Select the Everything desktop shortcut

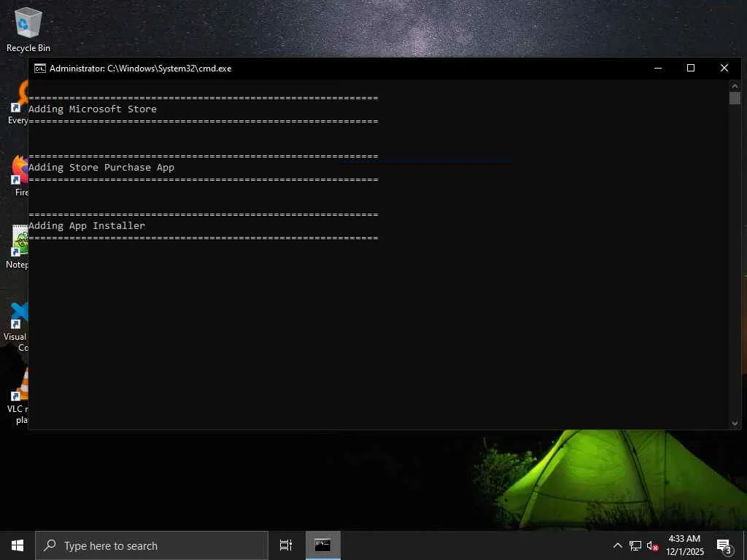[19, 102]
